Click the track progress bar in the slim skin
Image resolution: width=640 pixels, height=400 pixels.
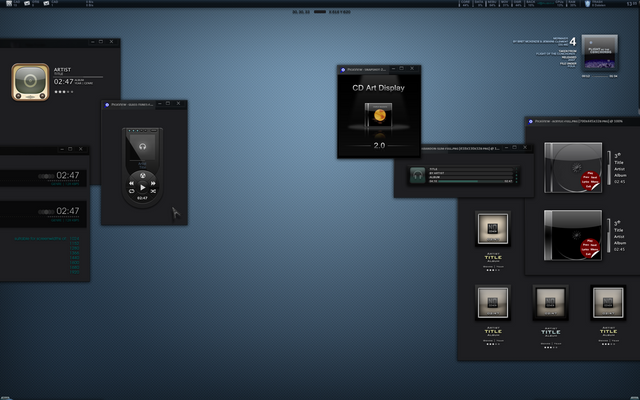(x=471, y=181)
